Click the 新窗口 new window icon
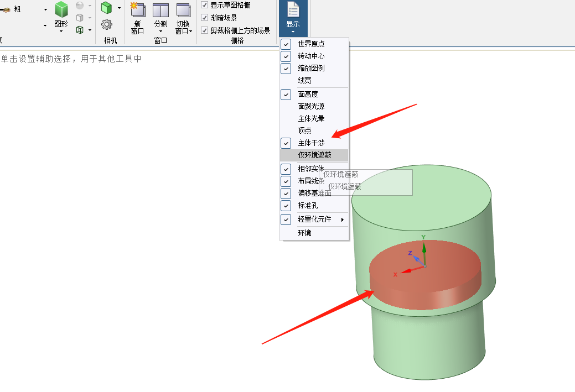575x392 pixels. pos(137,10)
